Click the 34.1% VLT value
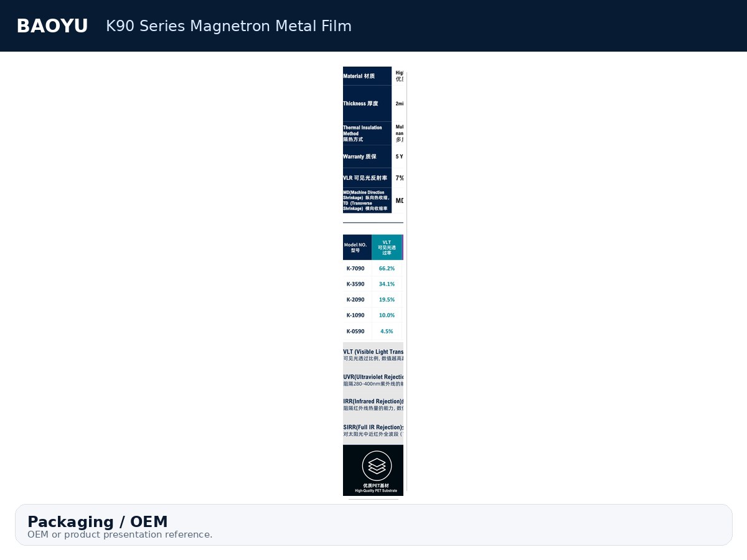This screenshot has height=560, width=747. [x=387, y=284]
